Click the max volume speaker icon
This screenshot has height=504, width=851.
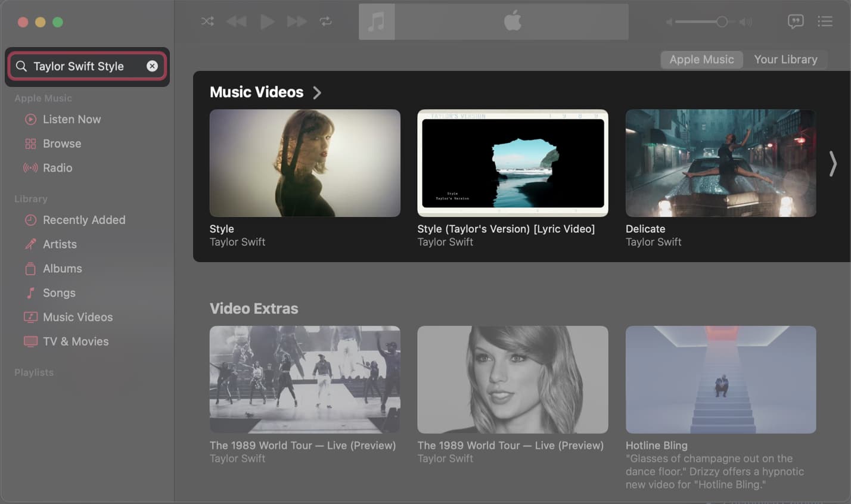tap(746, 22)
